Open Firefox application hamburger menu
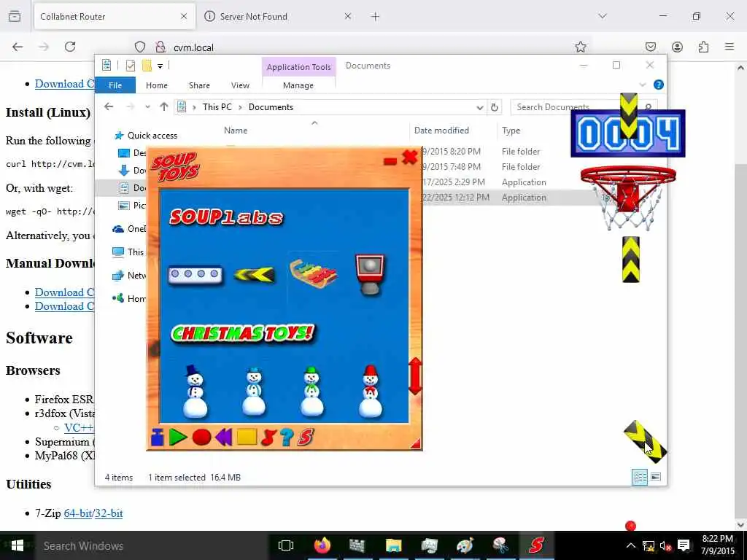 [x=729, y=47]
